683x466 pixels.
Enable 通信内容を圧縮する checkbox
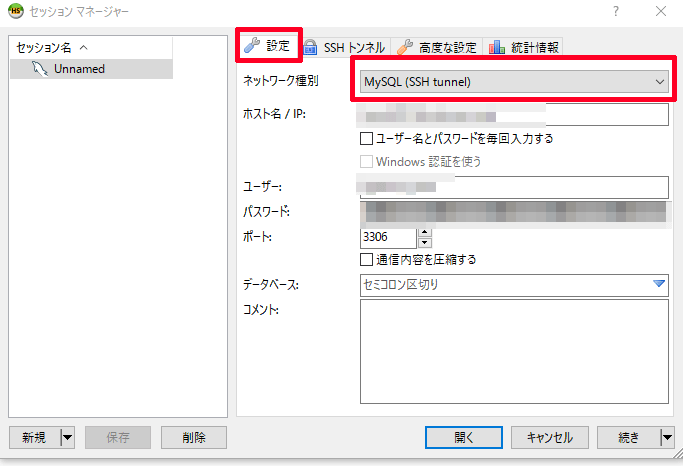(366, 260)
